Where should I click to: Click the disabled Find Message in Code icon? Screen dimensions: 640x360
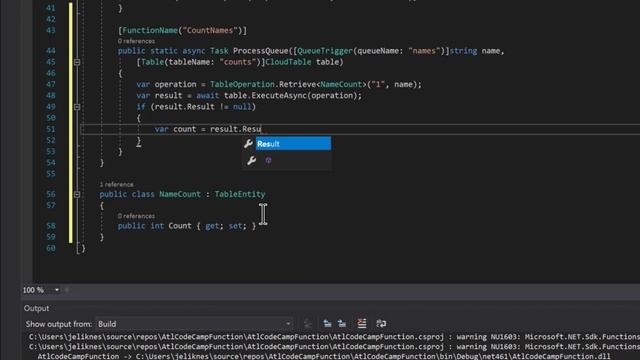tap(308, 324)
